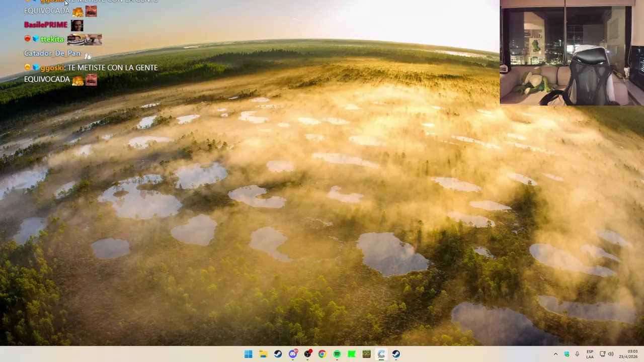Open Discord from the taskbar
The image size is (644, 362).
(293, 354)
